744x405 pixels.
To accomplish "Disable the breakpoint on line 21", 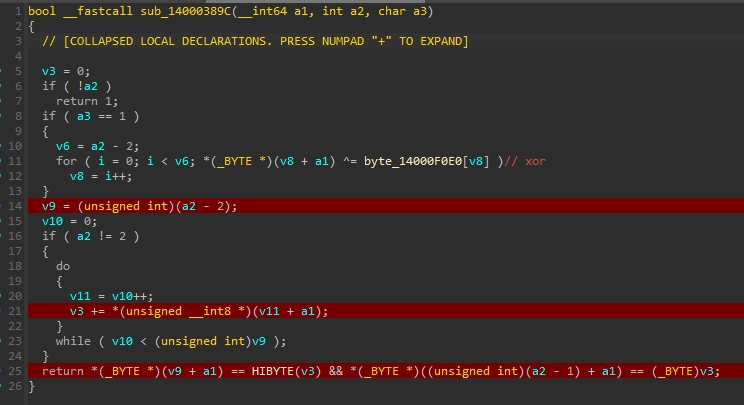I will [4, 311].
